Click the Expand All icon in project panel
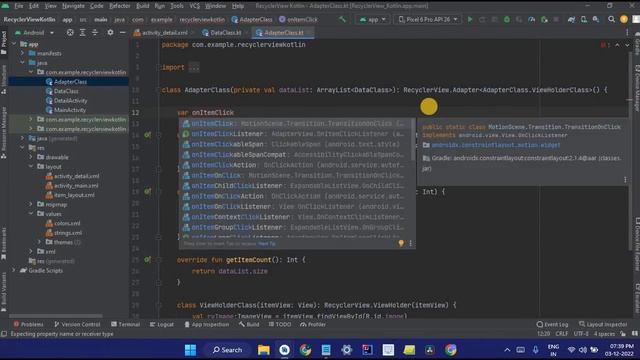Image resolution: width=640 pixels, height=360 pixels. tap(82, 32)
